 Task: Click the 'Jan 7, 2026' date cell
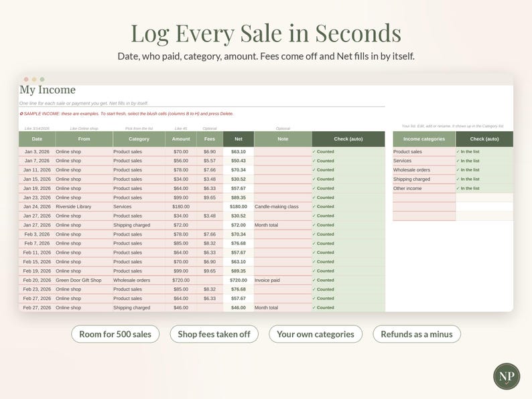pyautogui.click(x=37, y=161)
